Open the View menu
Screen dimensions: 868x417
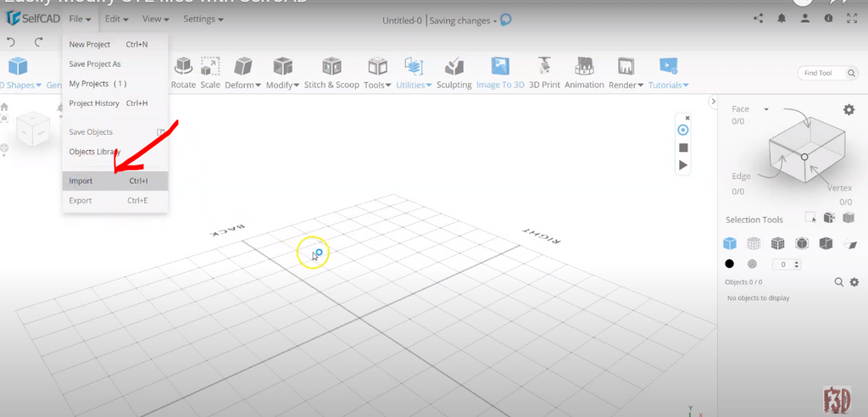coord(154,19)
